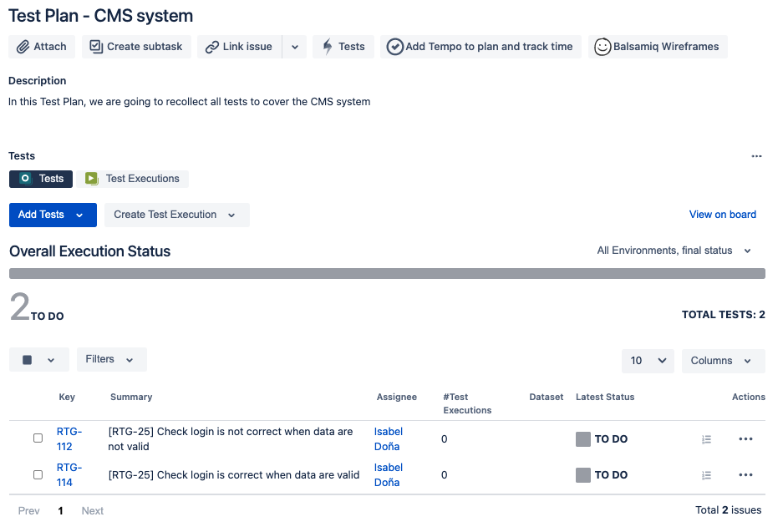Open Tests via the lightning bolt icon

pyautogui.click(x=327, y=47)
